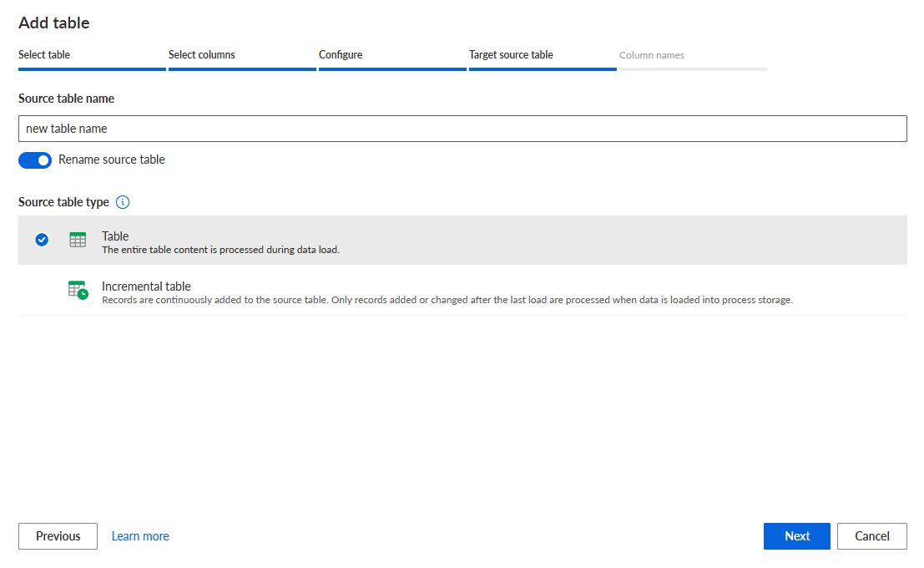Go to the Select columns step
This screenshot has width=924, height=568.
click(x=201, y=55)
